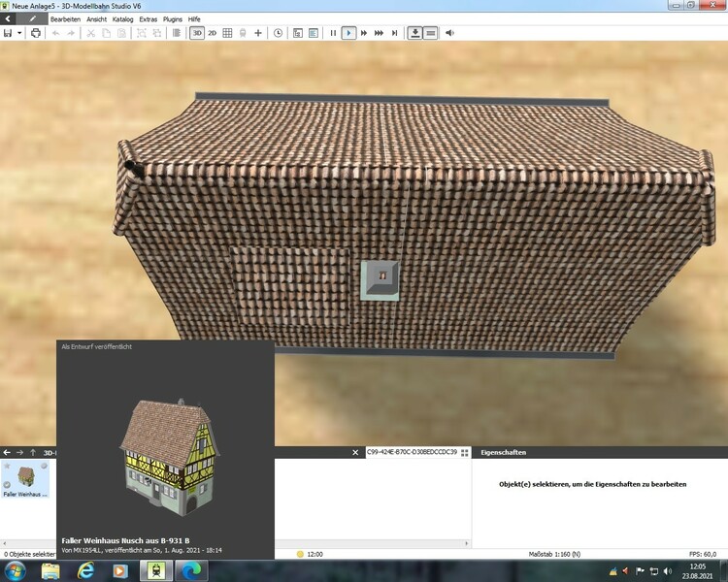Toggle sound with the speaker icon
728x582 pixels.
[x=449, y=33]
